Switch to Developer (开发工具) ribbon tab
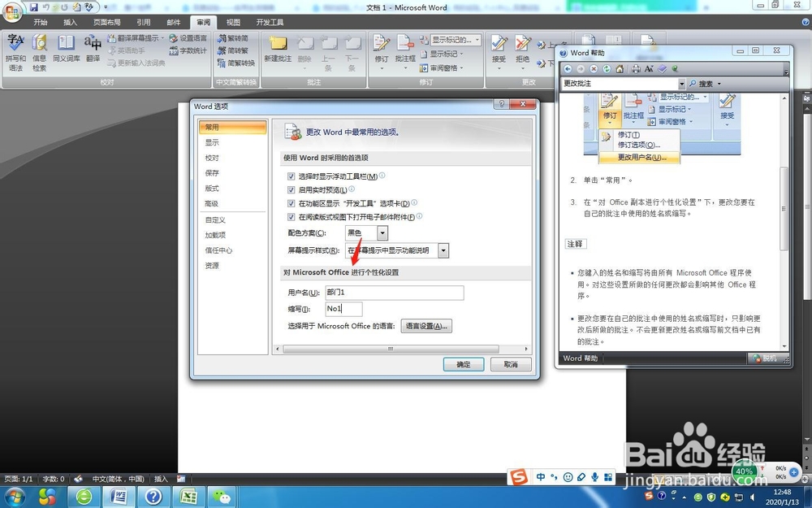The image size is (812, 508). [x=270, y=22]
